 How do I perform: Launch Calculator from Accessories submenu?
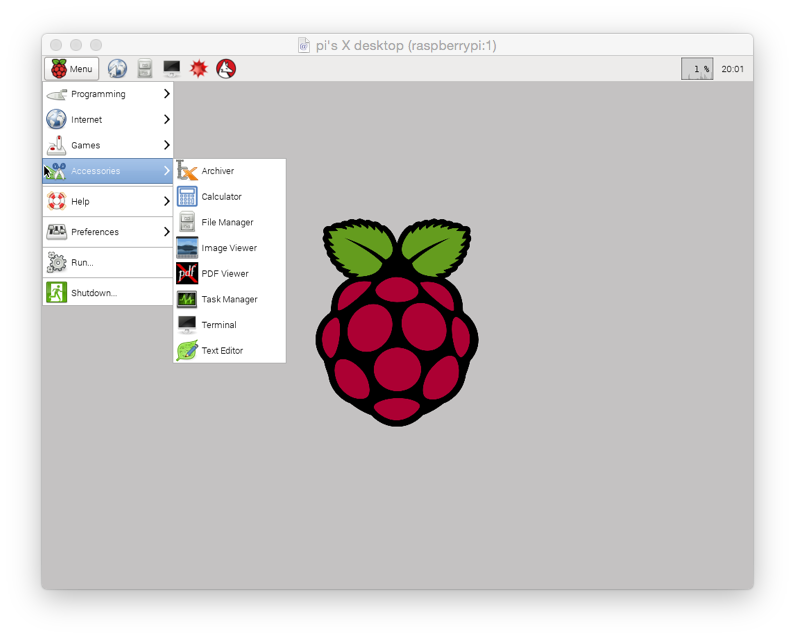coord(230,197)
